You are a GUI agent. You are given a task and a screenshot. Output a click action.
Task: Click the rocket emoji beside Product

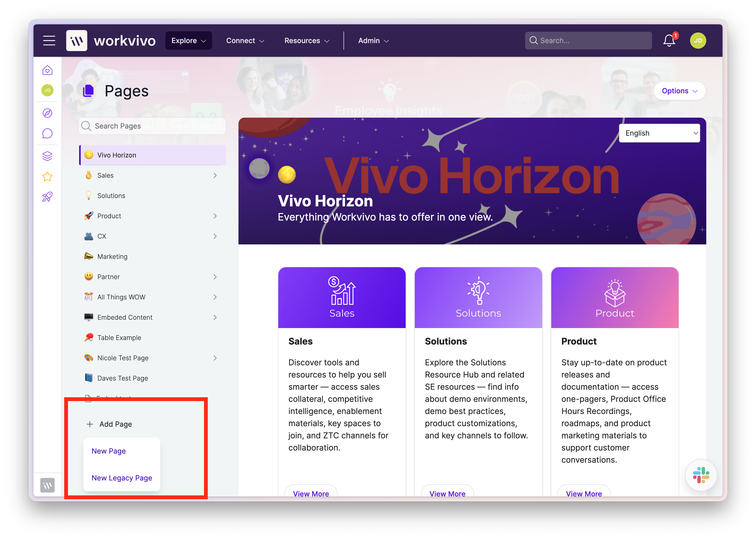89,216
